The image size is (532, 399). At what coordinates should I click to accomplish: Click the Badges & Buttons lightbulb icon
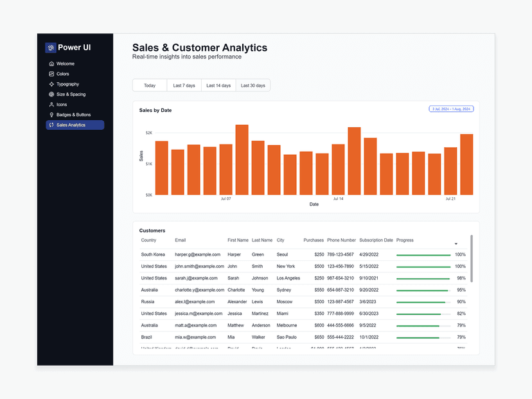[51, 114]
